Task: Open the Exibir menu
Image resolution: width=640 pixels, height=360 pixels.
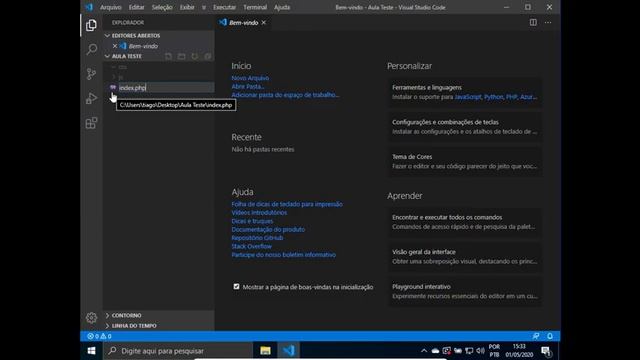Action: click(187, 7)
